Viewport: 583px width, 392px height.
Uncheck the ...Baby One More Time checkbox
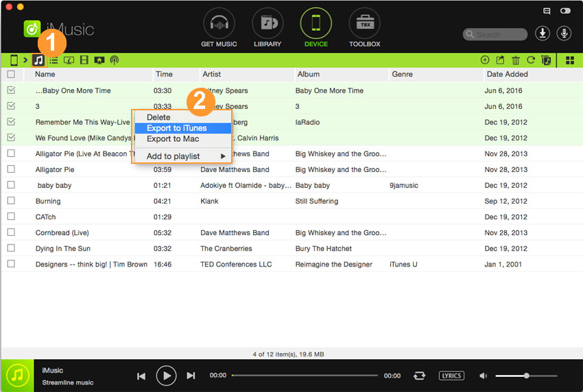coord(11,90)
